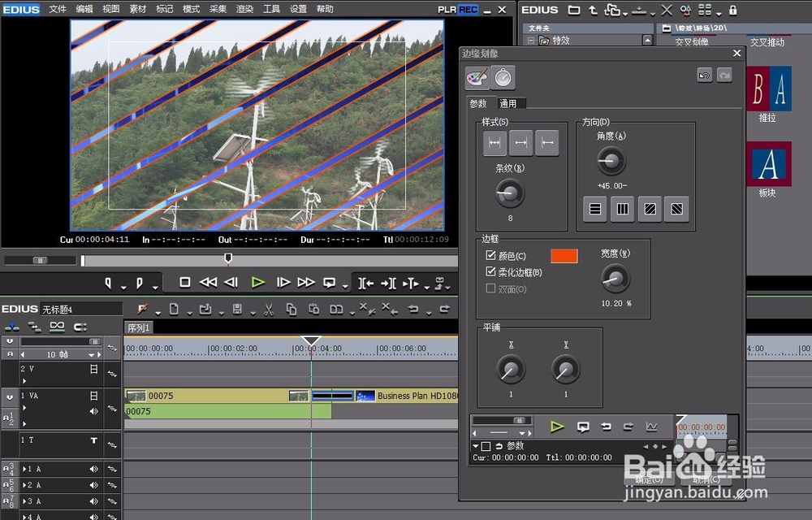Click the Redo icon in timeline toolbar

pos(444,310)
